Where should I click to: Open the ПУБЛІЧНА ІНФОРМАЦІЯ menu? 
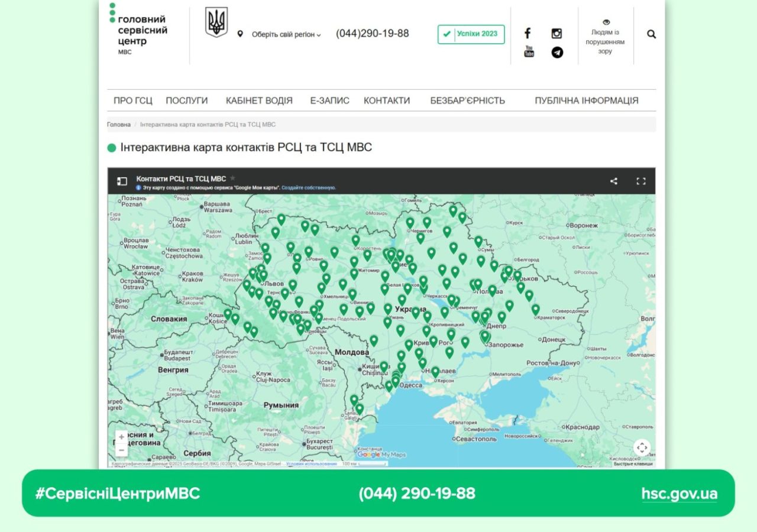[x=587, y=100]
